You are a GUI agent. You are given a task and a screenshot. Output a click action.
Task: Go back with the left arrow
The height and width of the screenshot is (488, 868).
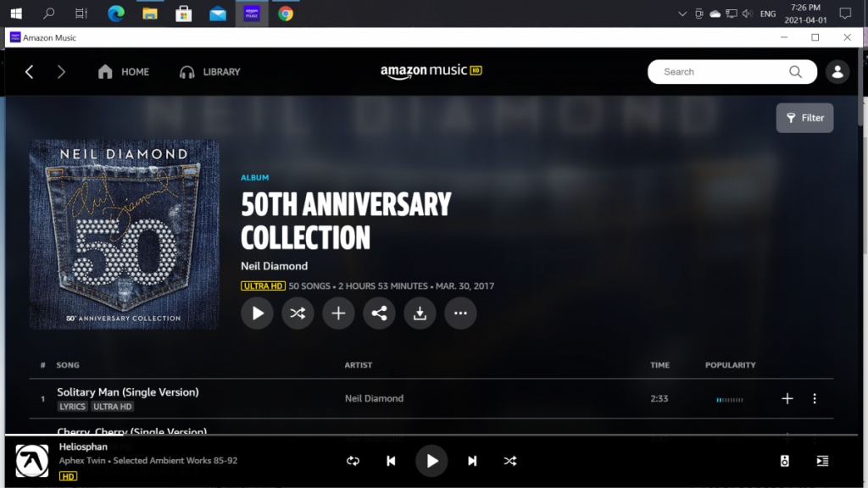(30, 72)
